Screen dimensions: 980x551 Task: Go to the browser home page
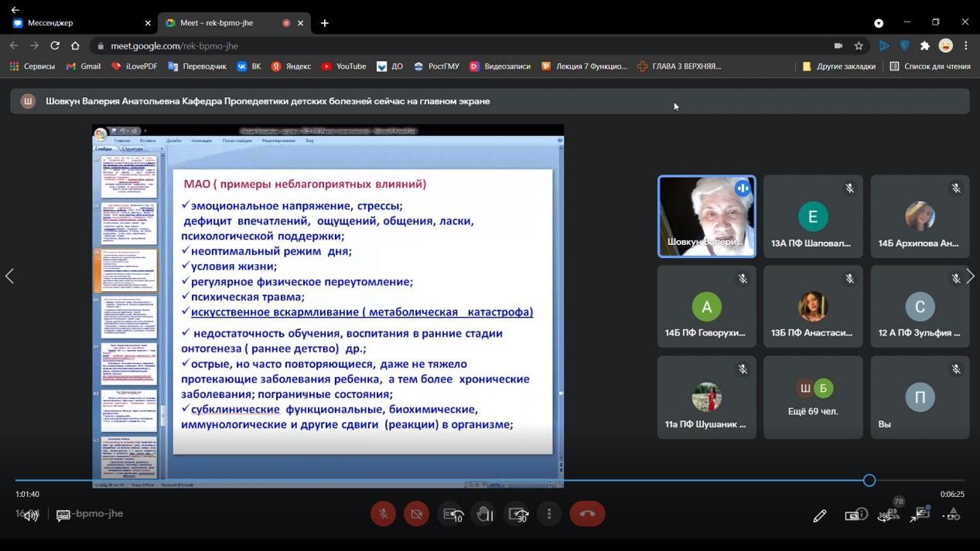click(75, 46)
